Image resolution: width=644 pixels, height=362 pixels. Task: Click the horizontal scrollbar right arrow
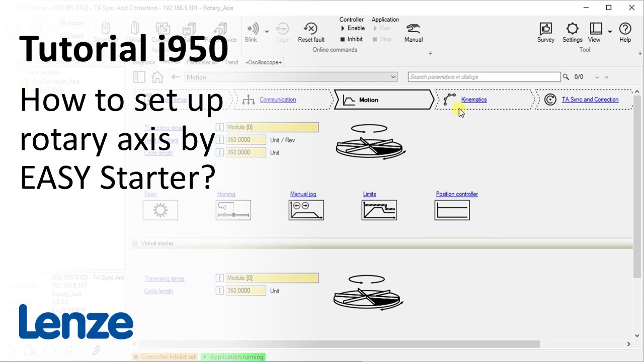[628, 344]
